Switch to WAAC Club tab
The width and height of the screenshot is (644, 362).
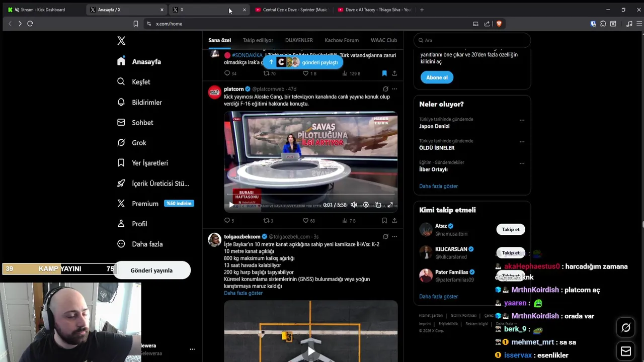coord(384,40)
